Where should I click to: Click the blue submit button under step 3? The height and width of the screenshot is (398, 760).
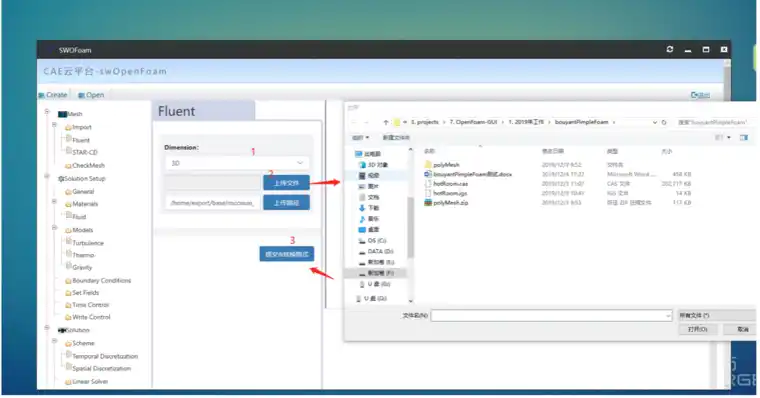point(286,254)
